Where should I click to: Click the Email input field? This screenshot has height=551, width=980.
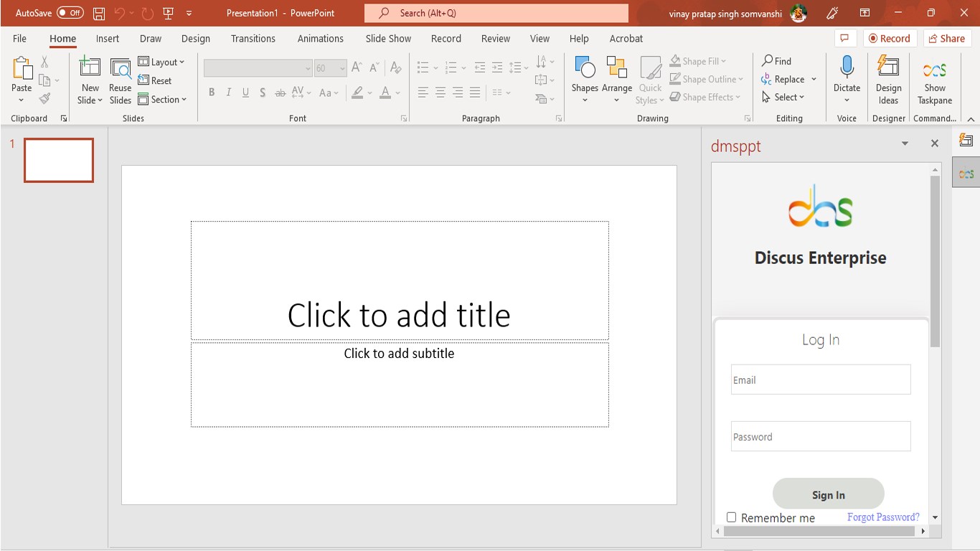point(820,380)
